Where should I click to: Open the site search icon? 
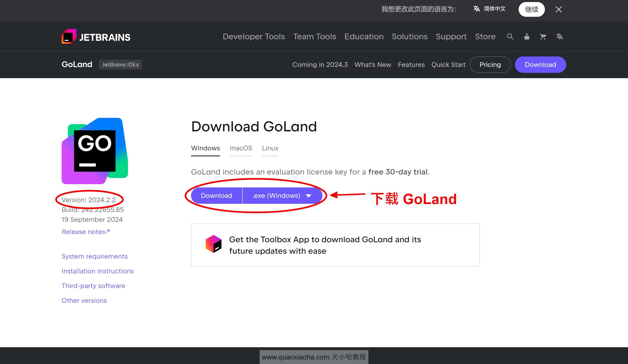[x=510, y=37]
